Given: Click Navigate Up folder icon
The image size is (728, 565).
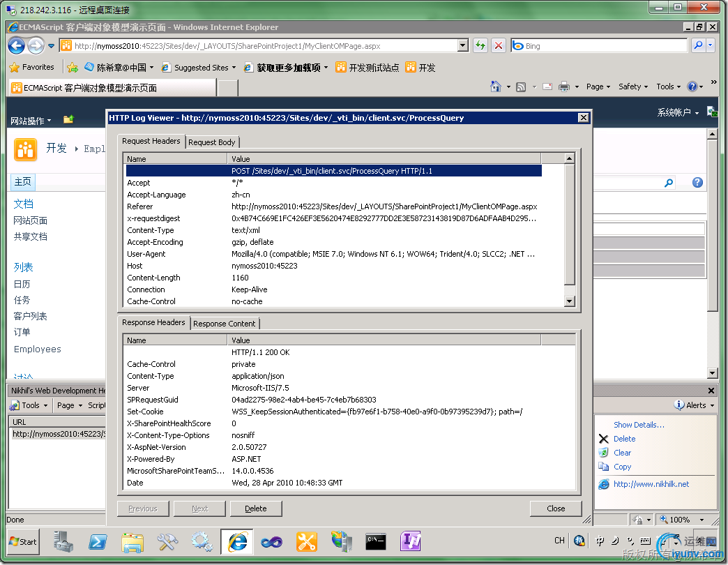Looking at the screenshot, I should pyautogui.click(x=69, y=120).
